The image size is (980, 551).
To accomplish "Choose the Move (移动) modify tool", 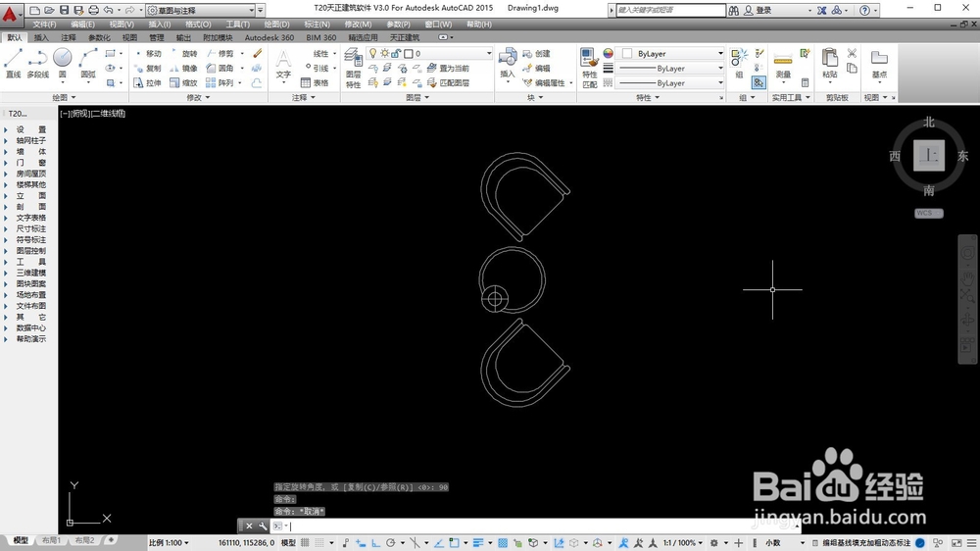I will 148,54.
